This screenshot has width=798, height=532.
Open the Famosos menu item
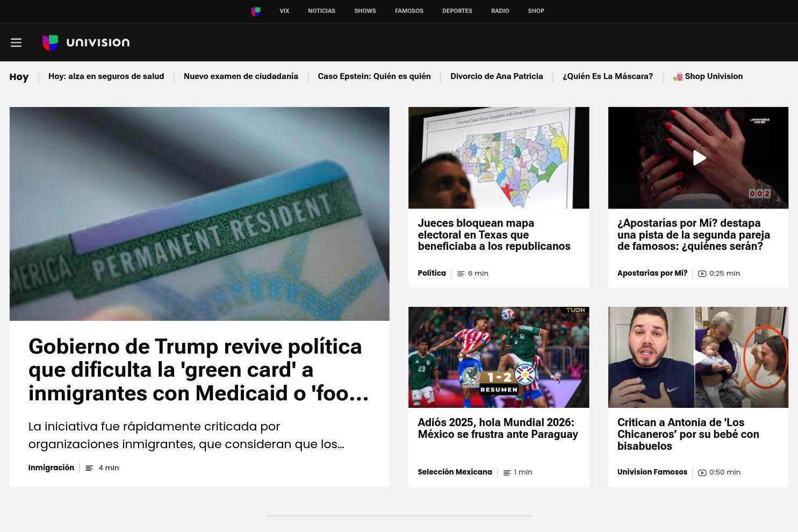point(409,11)
